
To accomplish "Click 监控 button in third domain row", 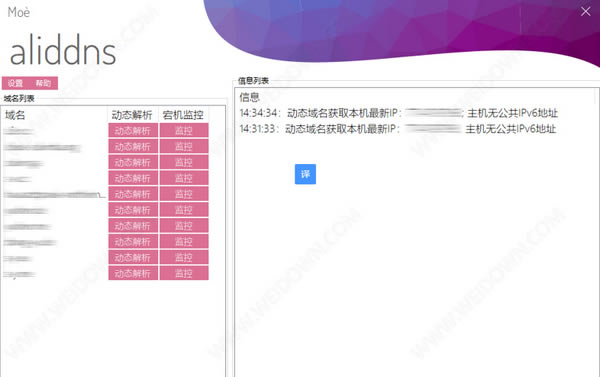I will tap(184, 162).
